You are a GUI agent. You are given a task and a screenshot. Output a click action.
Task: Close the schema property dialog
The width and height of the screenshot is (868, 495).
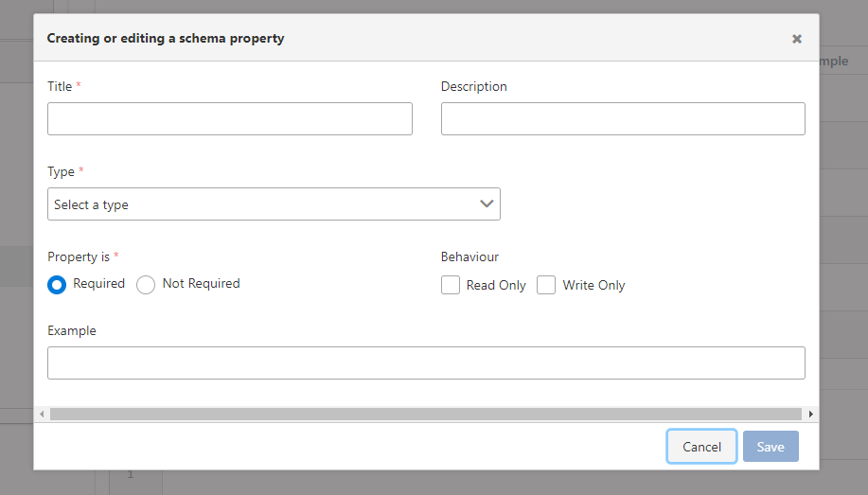click(797, 39)
